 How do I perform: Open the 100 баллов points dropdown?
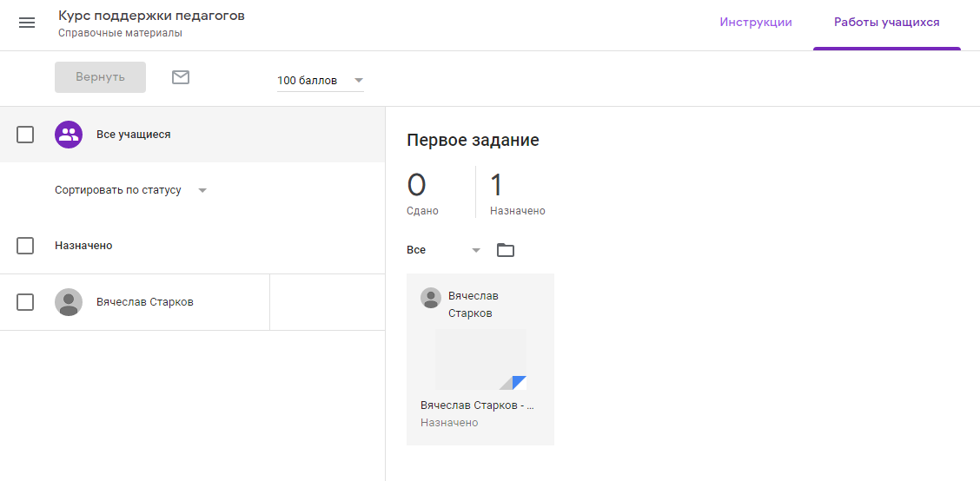(320, 81)
